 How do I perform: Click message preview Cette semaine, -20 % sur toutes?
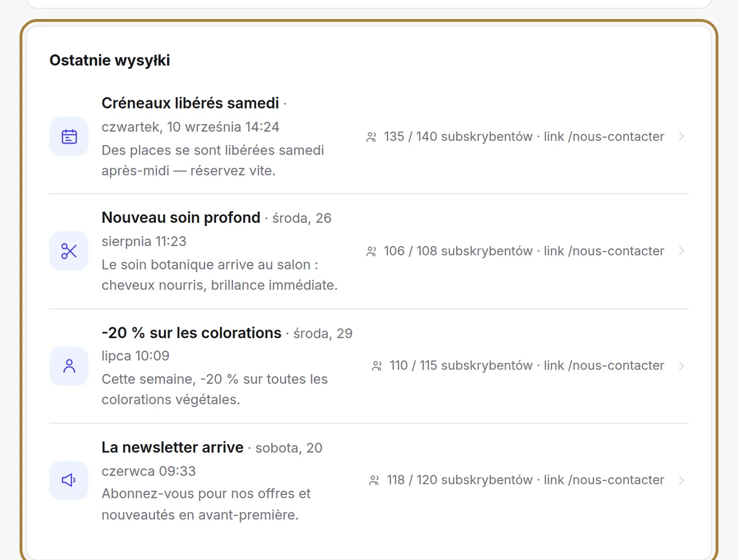point(215,389)
